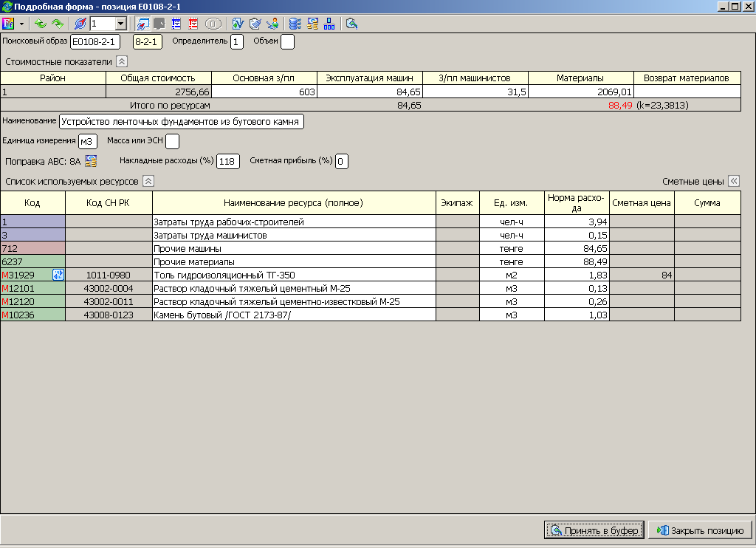Open the font settings Ff icon
The width and height of the screenshot is (756, 548).
[x=8, y=23]
